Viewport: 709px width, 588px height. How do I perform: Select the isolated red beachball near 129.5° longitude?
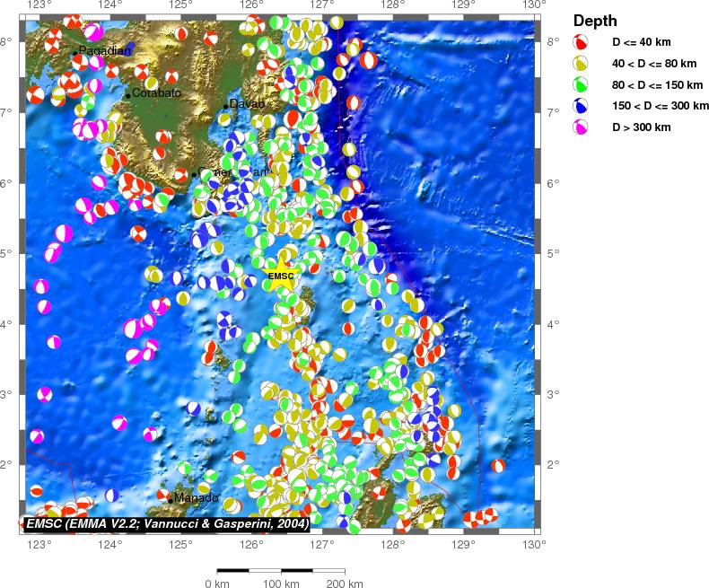(x=497, y=466)
